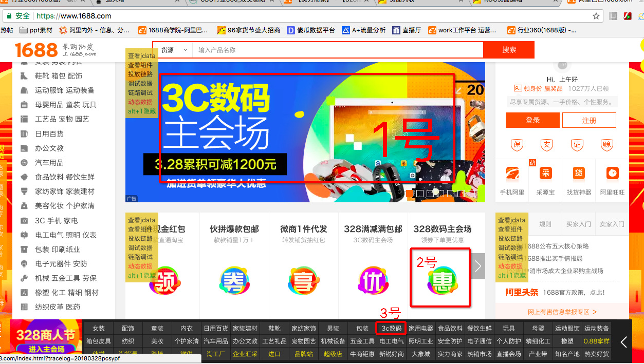The image size is (644, 364).
Task: Open the 淘工厂 bottom bar link
Action: click(216, 354)
